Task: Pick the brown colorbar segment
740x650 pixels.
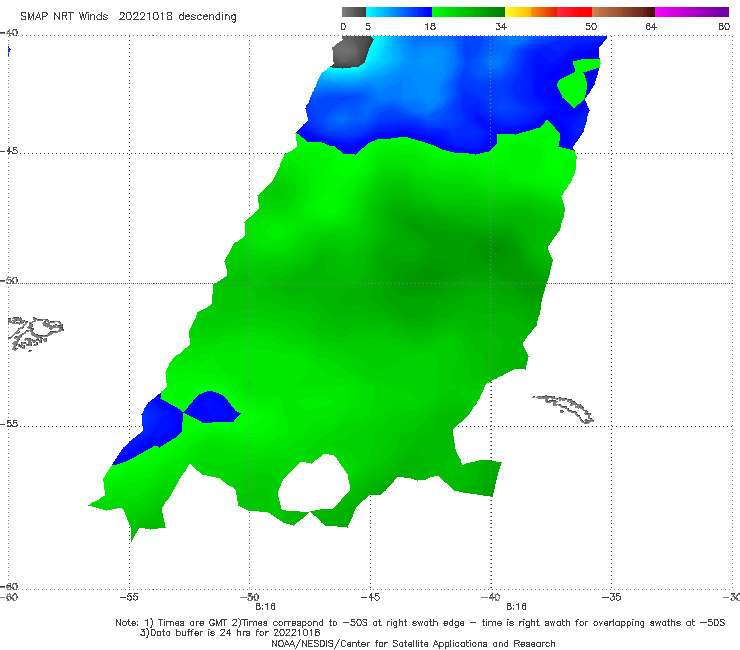Action: point(623,12)
